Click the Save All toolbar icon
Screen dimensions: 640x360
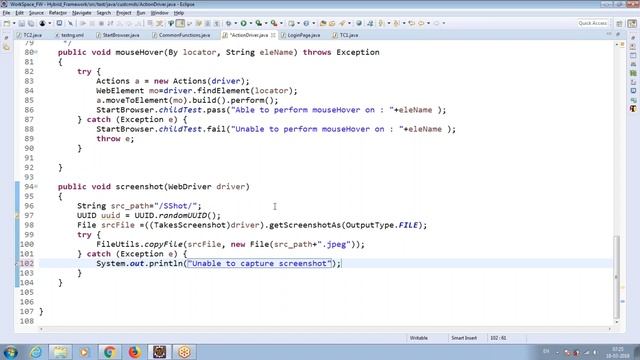(x=31, y=23)
